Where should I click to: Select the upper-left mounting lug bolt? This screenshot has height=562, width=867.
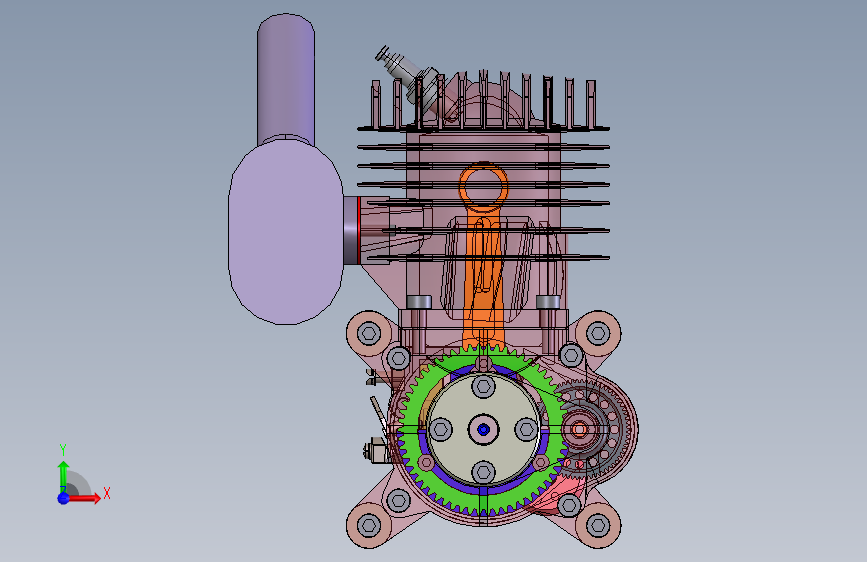pyautogui.click(x=369, y=334)
